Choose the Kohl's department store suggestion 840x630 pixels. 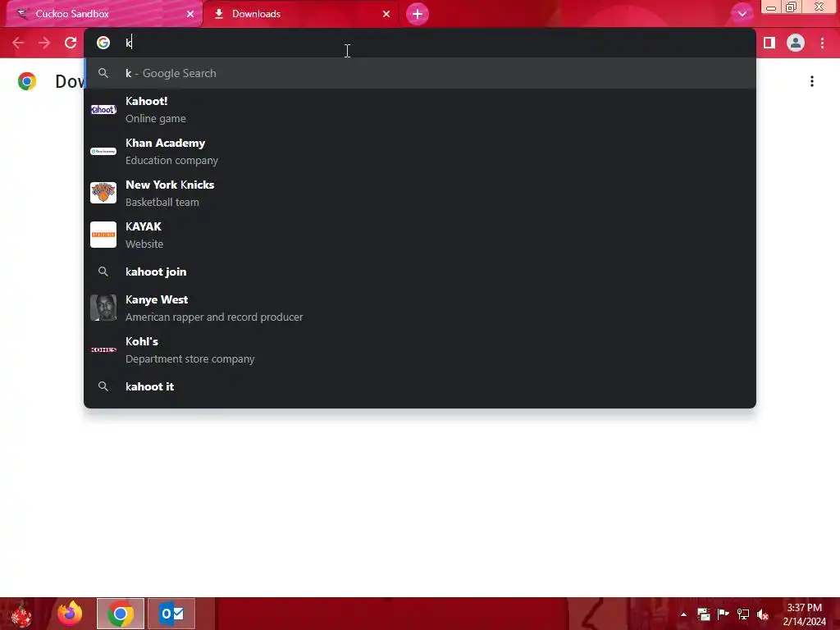420,349
